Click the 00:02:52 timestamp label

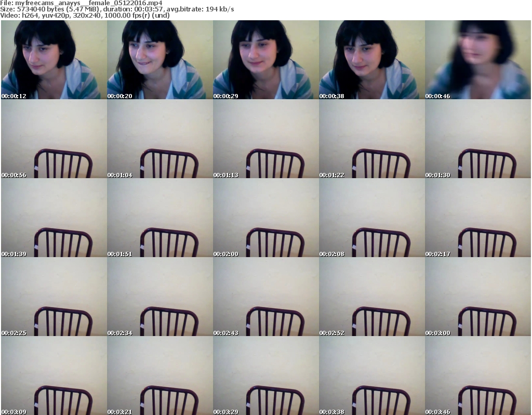click(332, 333)
